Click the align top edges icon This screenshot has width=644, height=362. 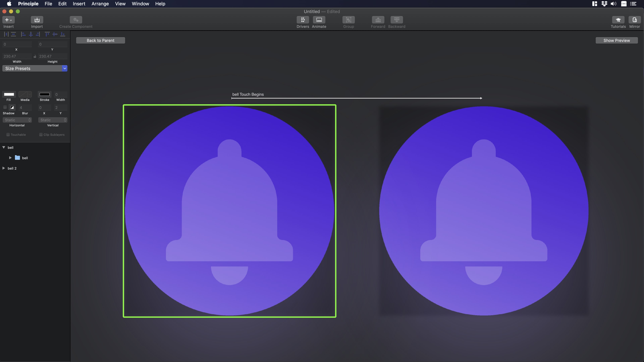coord(47,35)
